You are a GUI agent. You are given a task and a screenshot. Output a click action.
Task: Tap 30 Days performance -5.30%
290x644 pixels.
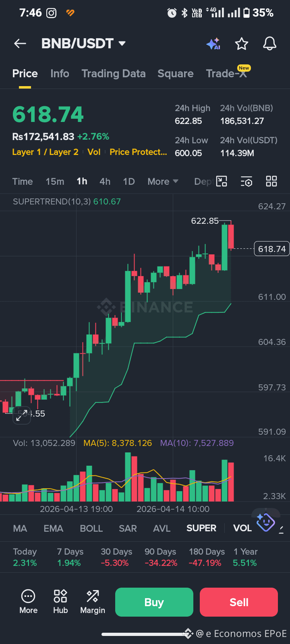[116, 557]
